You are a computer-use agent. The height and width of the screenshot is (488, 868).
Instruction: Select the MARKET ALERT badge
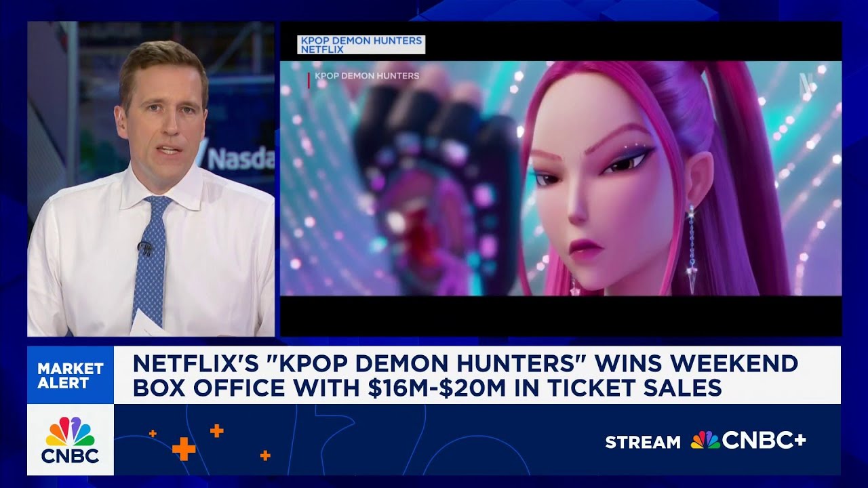click(71, 375)
